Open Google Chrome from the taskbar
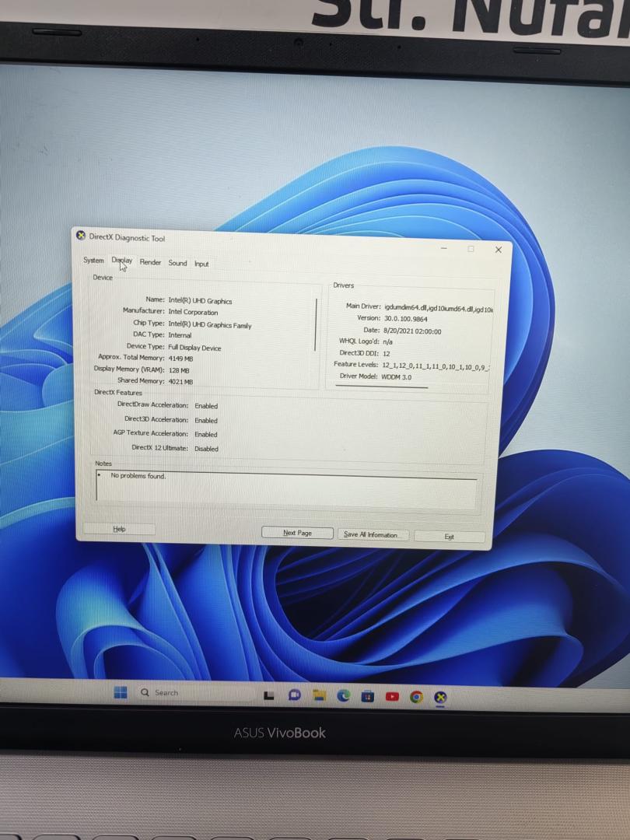 [x=416, y=696]
